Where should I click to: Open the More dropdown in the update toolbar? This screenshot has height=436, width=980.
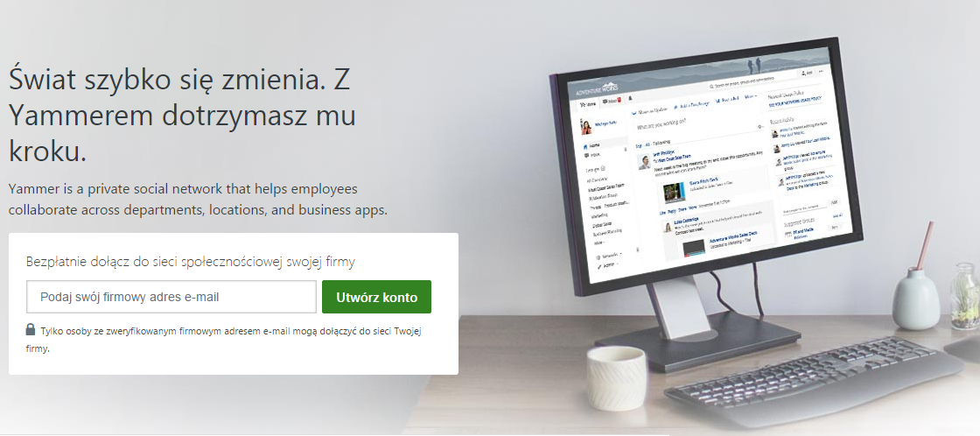point(751,96)
